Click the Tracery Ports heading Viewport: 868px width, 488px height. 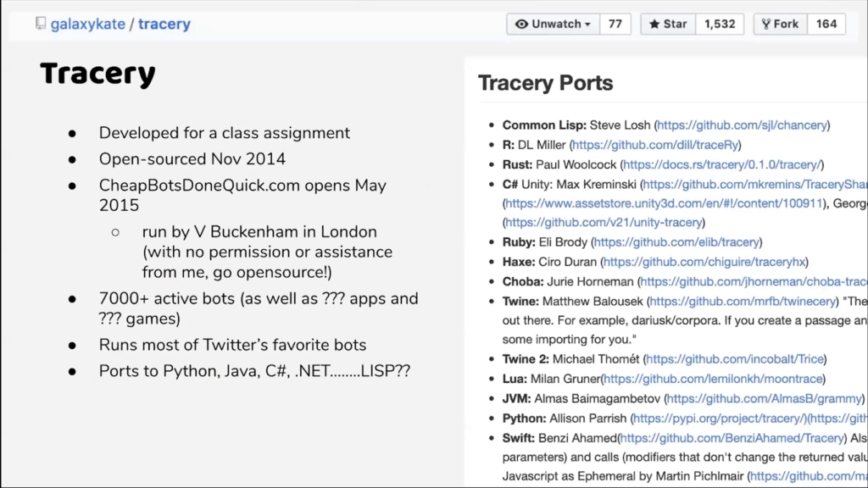click(x=546, y=83)
